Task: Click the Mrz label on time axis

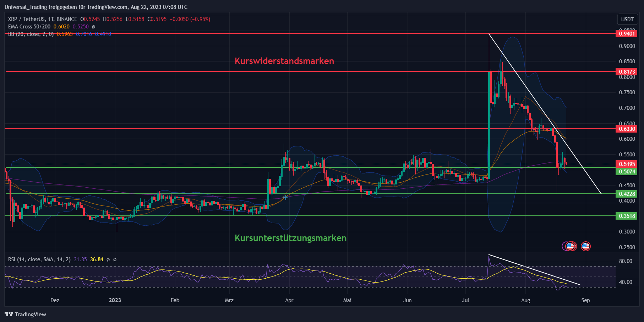Action: pos(229,300)
